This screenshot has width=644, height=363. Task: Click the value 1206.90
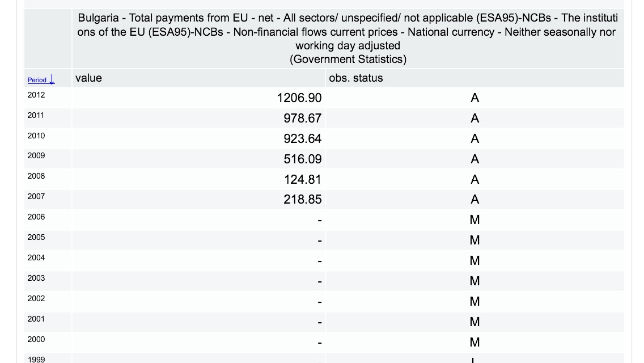pos(299,98)
